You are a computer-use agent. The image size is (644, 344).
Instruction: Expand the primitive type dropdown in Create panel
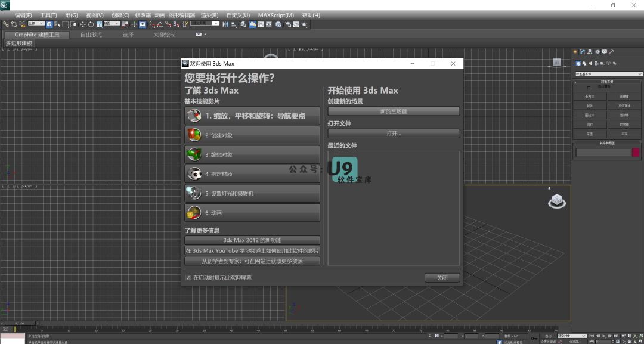click(x=608, y=74)
